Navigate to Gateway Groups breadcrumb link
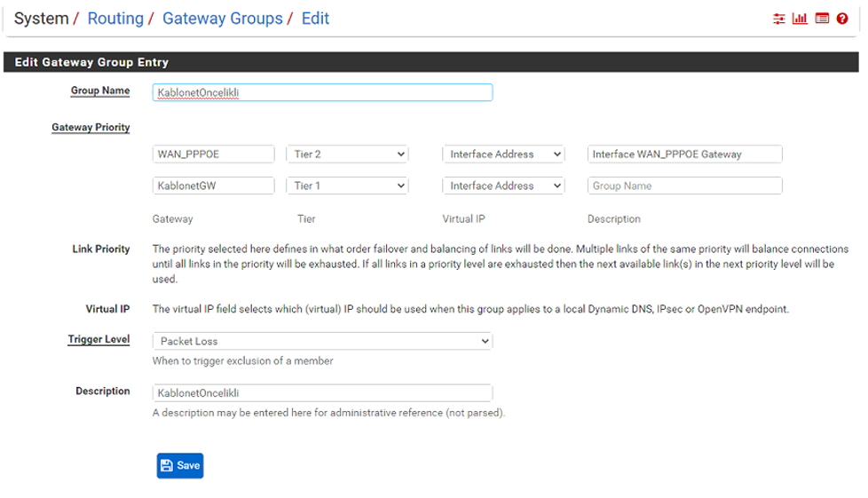Viewport: 868px width, 498px height. (x=222, y=19)
